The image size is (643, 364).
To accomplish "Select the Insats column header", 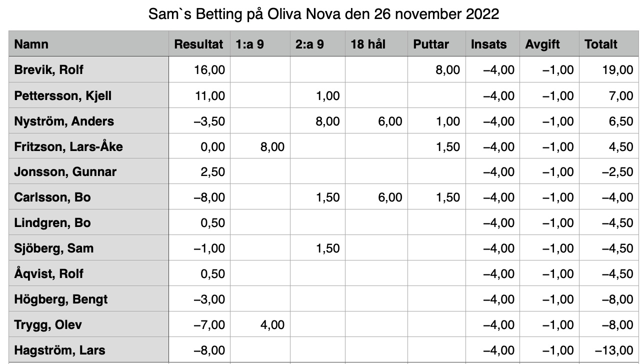I will click(x=492, y=44).
